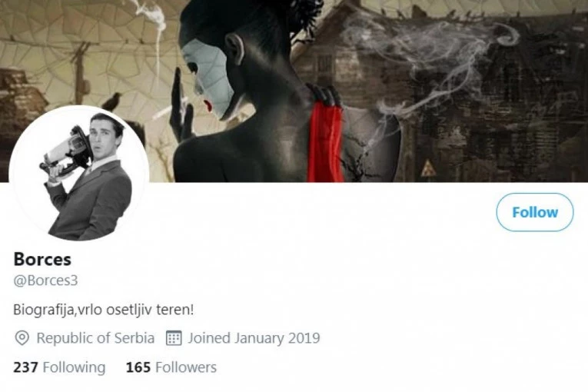
Task: Click the number 237 in Following count
Action: tap(25, 367)
